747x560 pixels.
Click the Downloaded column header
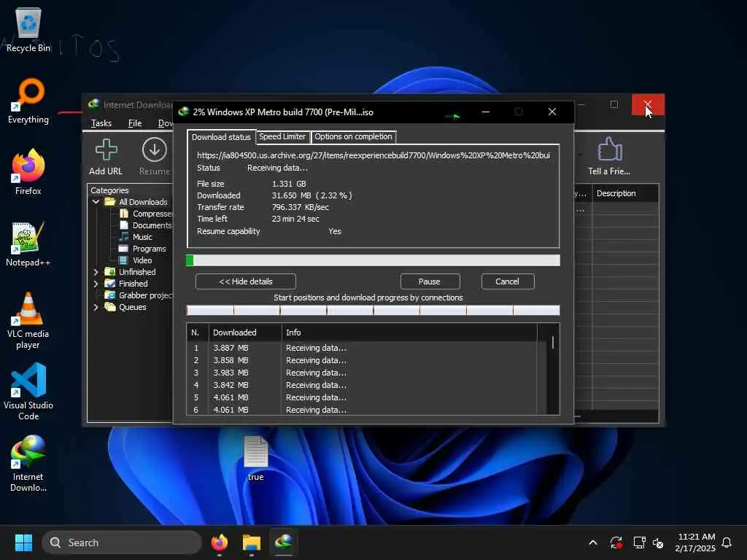245,332
